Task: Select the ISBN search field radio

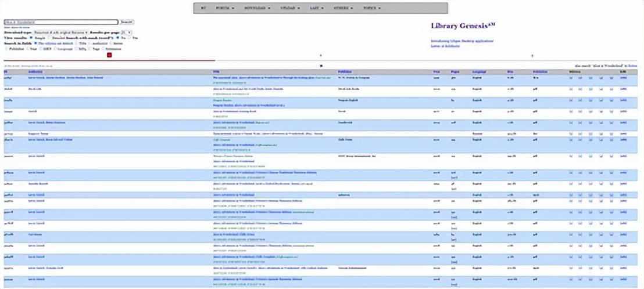Action: [41, 49]
